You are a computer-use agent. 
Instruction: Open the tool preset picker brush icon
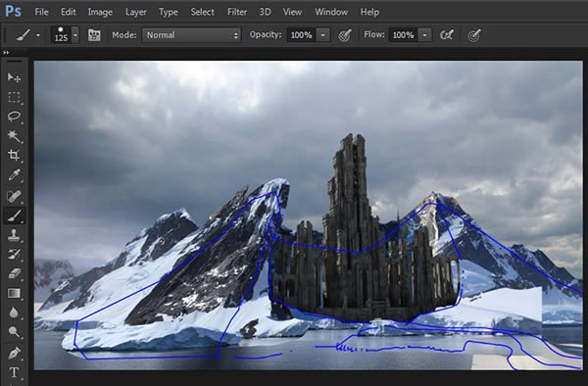(23, 35)
